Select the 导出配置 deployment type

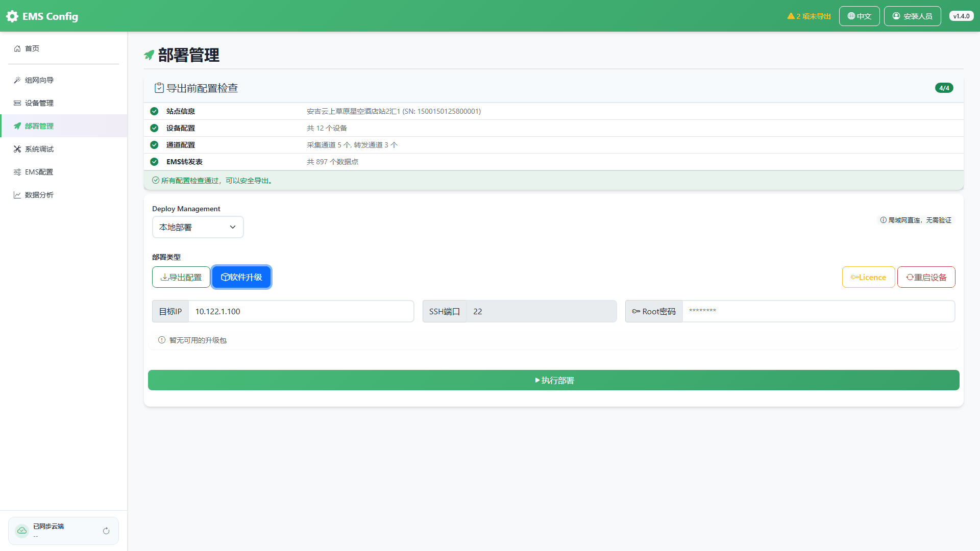(x=181, y=277)
